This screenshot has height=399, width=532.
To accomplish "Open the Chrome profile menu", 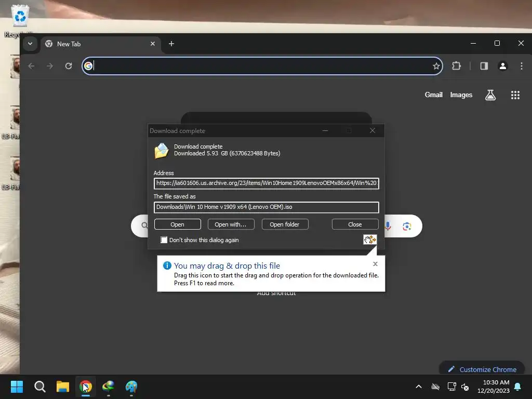I will point(503,66).
